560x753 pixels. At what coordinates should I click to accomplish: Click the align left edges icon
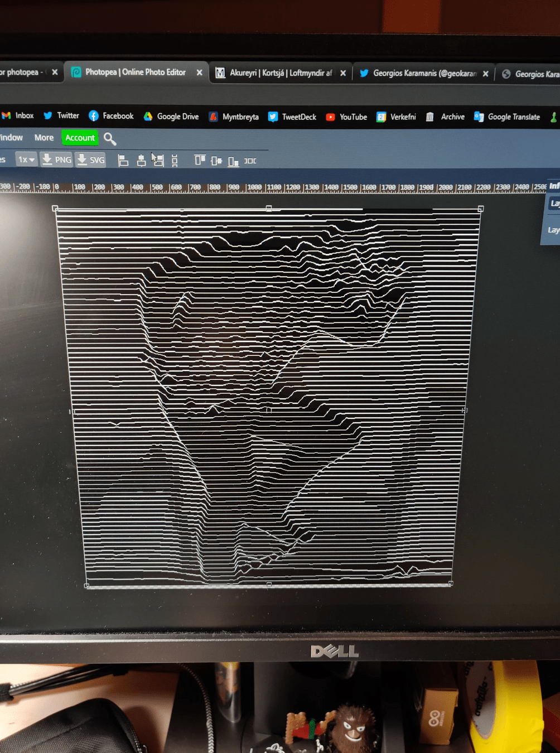click(x=123, y=161)
